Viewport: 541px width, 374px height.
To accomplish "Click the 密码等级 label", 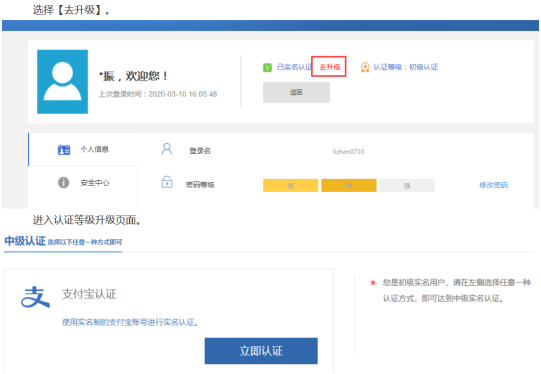I will (200, 185).
